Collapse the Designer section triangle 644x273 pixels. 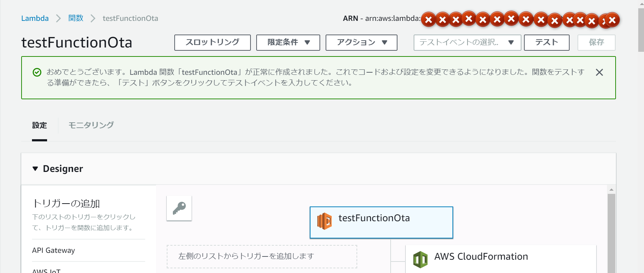35,169
